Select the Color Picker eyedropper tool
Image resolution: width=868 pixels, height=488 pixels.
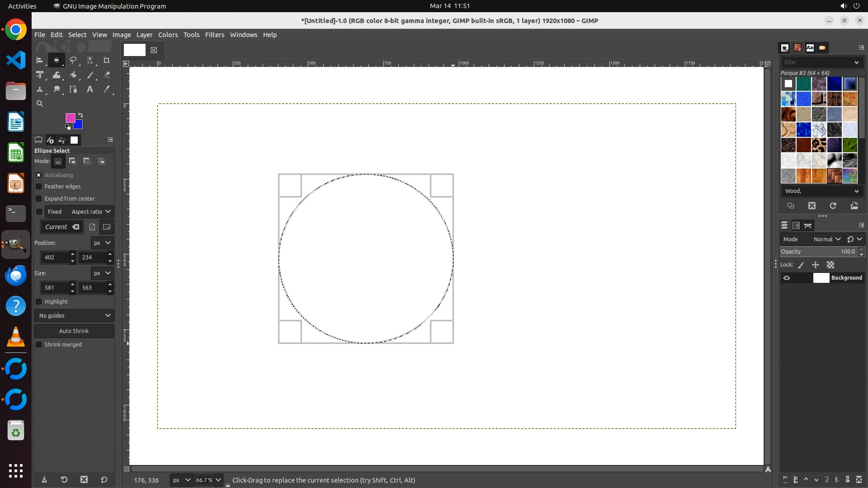point(107,89)
